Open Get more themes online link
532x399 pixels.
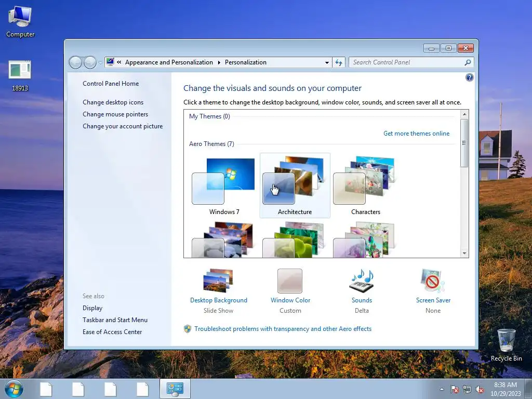coord(416,134)
